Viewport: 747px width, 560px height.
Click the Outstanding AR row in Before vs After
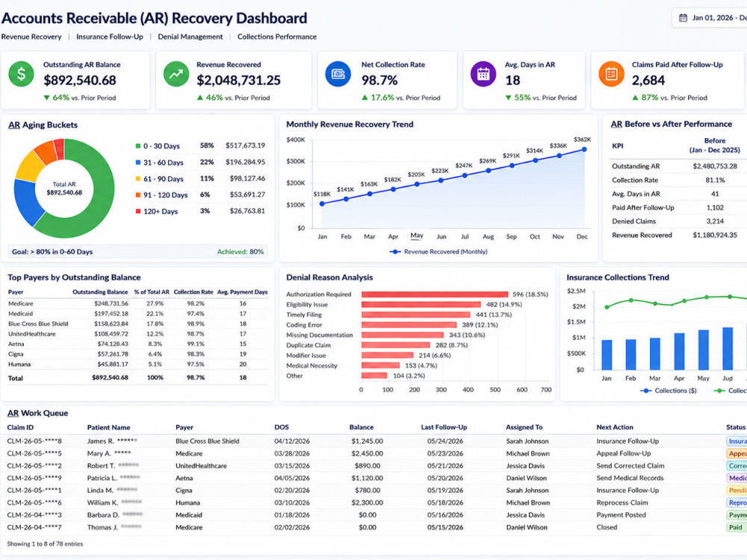679,167
